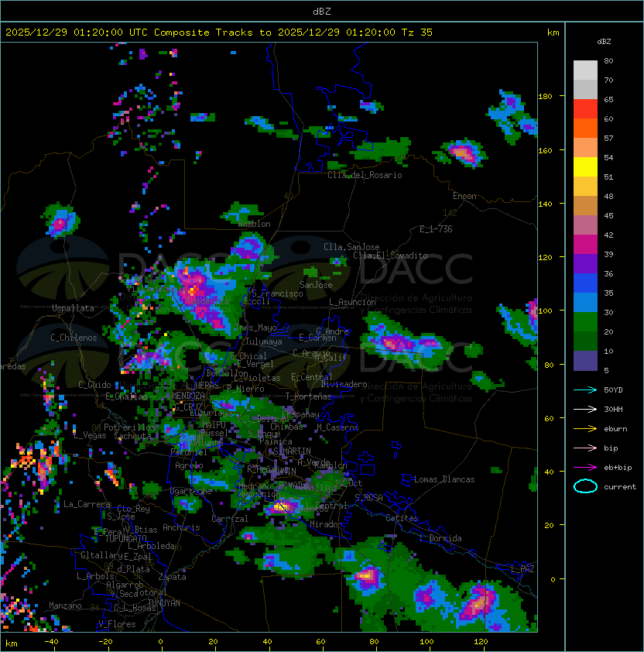This screenshot has width=644, height=652.
Task: Click the MENDOZA city label
Action: pos(188,395)
